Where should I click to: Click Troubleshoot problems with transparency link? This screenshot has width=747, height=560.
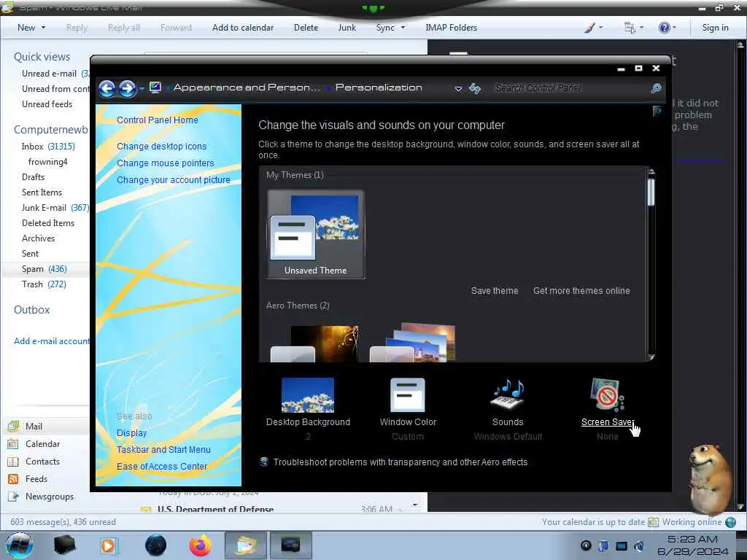pos(400,462)
